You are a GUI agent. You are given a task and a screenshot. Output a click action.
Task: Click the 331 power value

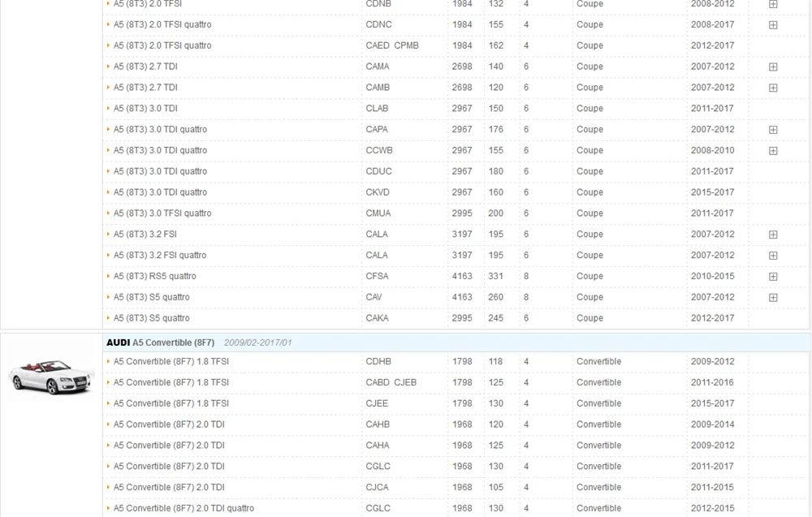pos(495,276)
